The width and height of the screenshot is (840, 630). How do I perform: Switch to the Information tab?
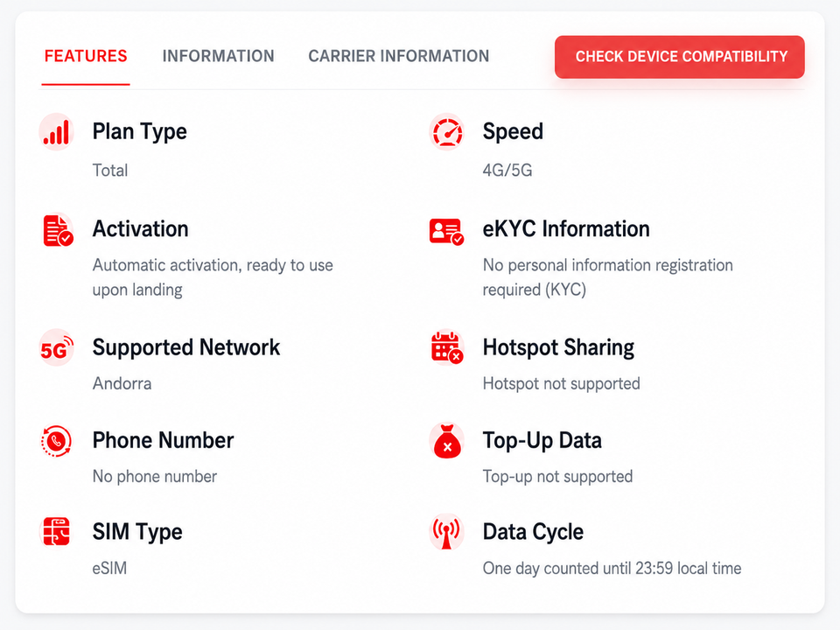[218, 56]
